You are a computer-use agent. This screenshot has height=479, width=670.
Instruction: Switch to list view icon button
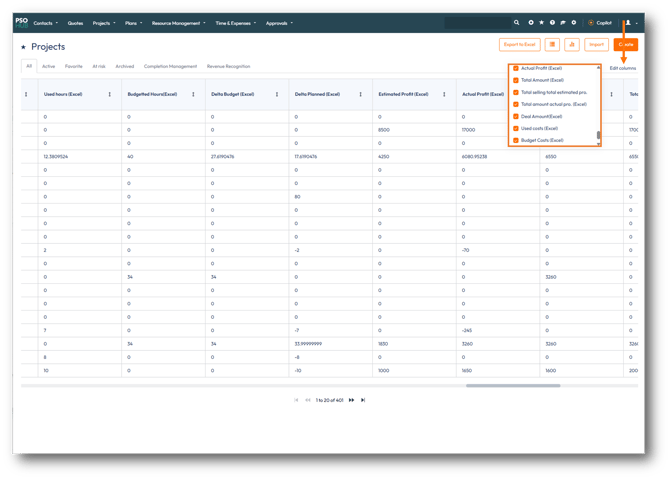[552, 44]
